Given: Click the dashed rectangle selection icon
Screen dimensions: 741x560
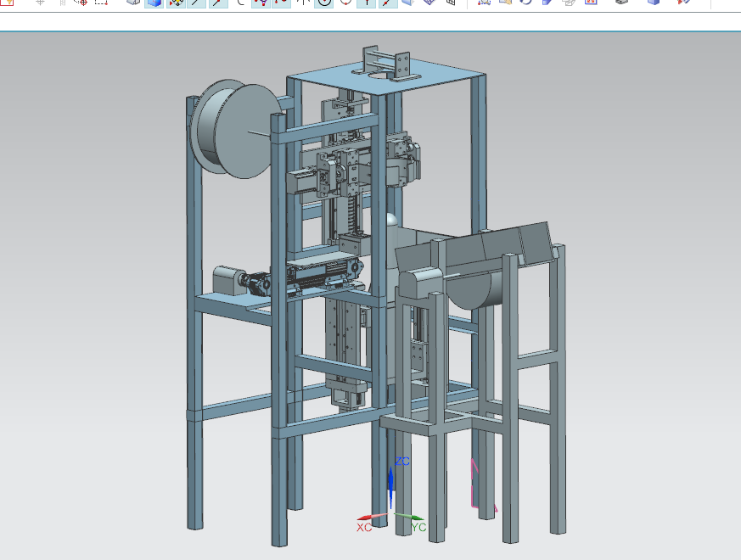Looking at the screenshot, I should (x=101, y=3).
